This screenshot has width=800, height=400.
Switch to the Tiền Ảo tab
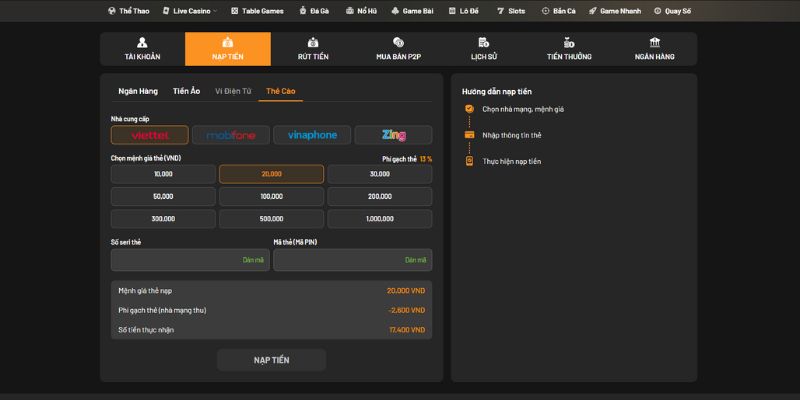[186, 91]
